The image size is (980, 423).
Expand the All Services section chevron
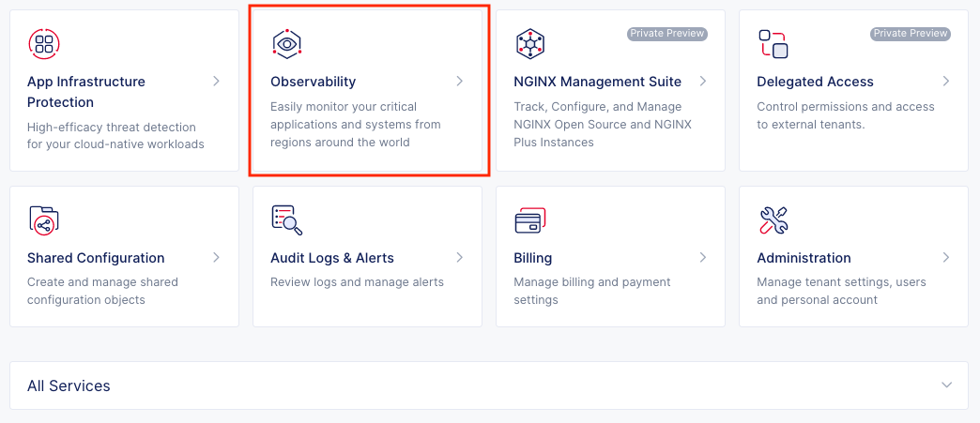point(947,385)
